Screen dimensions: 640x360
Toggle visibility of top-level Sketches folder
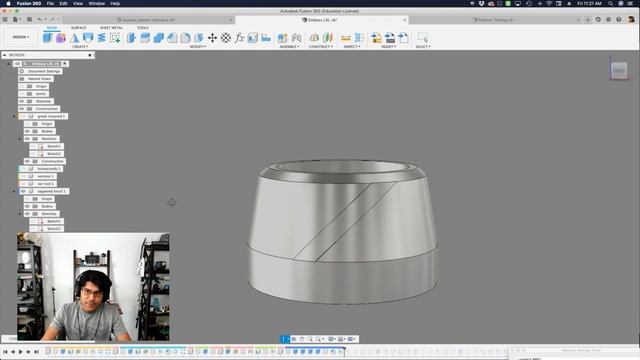point(22,101)
